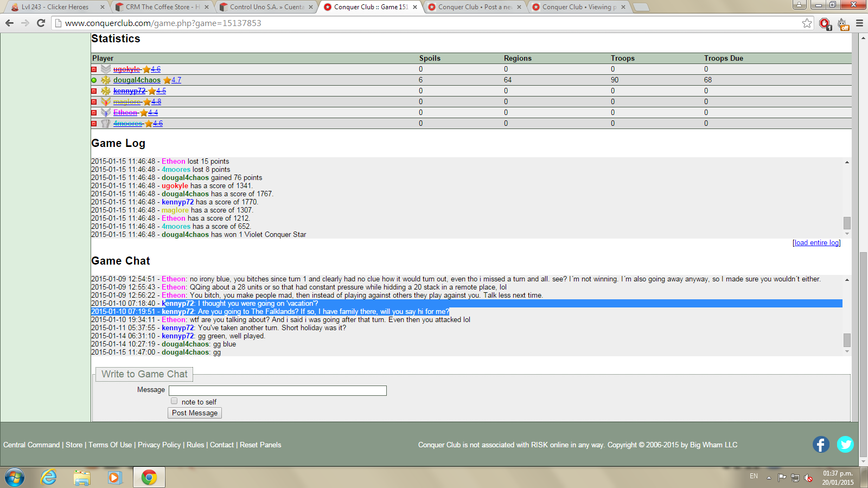Image resolution: width=868 pixels, height=488 pixels.
Task: Open the Twitter icon in the footer
Action: pos(845,445)
